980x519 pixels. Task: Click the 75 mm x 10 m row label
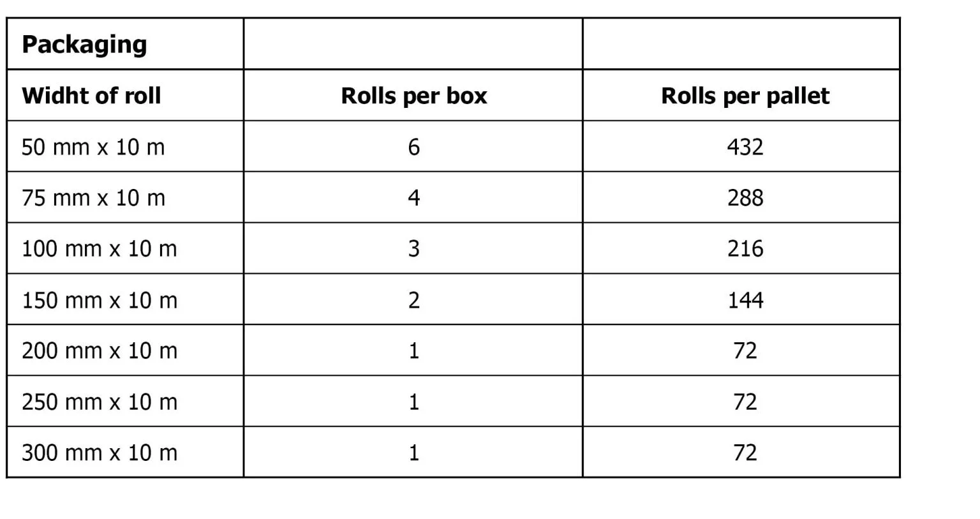tap(93, 198)
